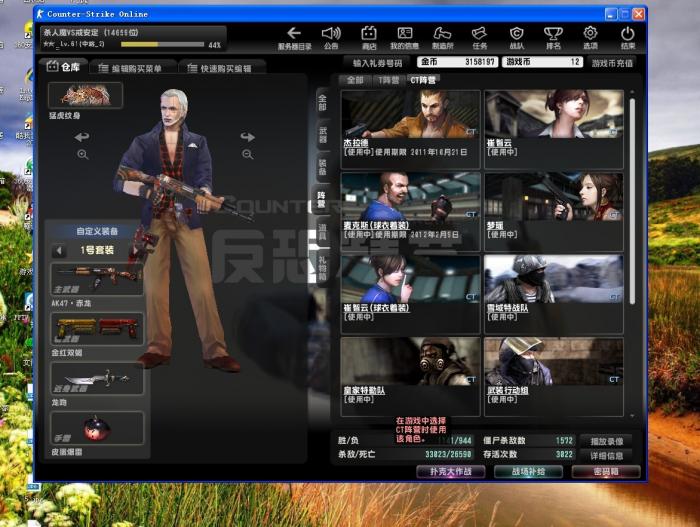
Task: Click the character list vertical scrollbar
Action: tap(632, 201)
